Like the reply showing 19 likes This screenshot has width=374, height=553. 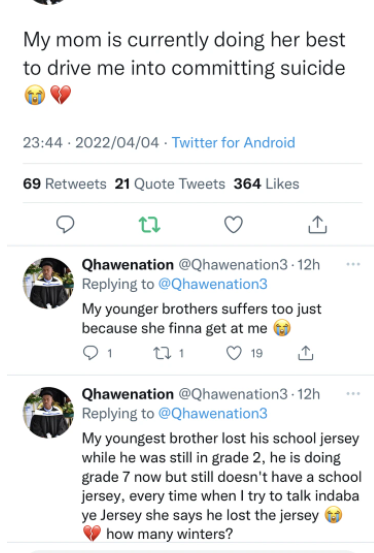point(234,353)
